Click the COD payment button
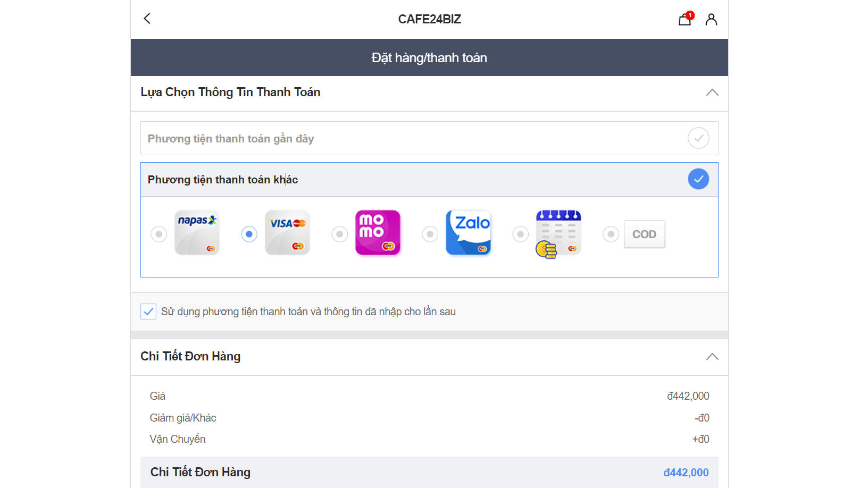 (644, 234)
